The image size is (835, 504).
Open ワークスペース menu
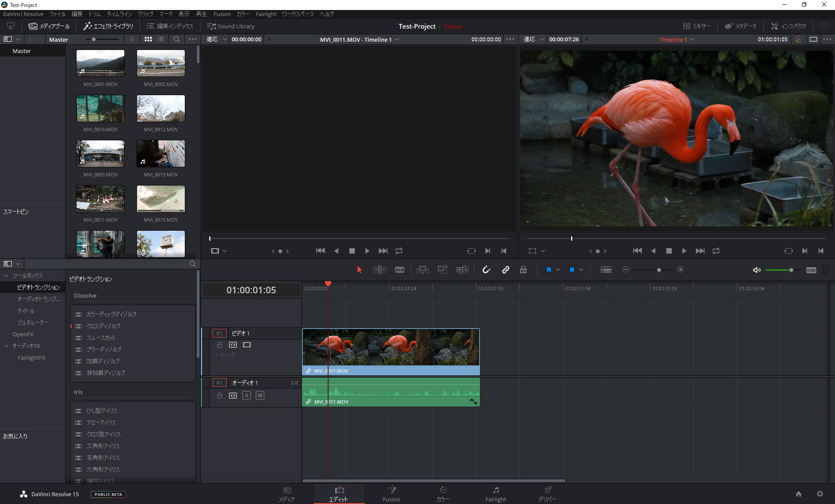(298, 14)
